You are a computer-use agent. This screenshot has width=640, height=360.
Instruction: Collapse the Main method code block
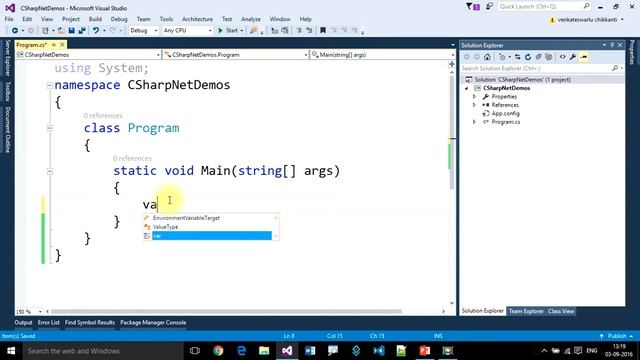click(x=50, y=171)
